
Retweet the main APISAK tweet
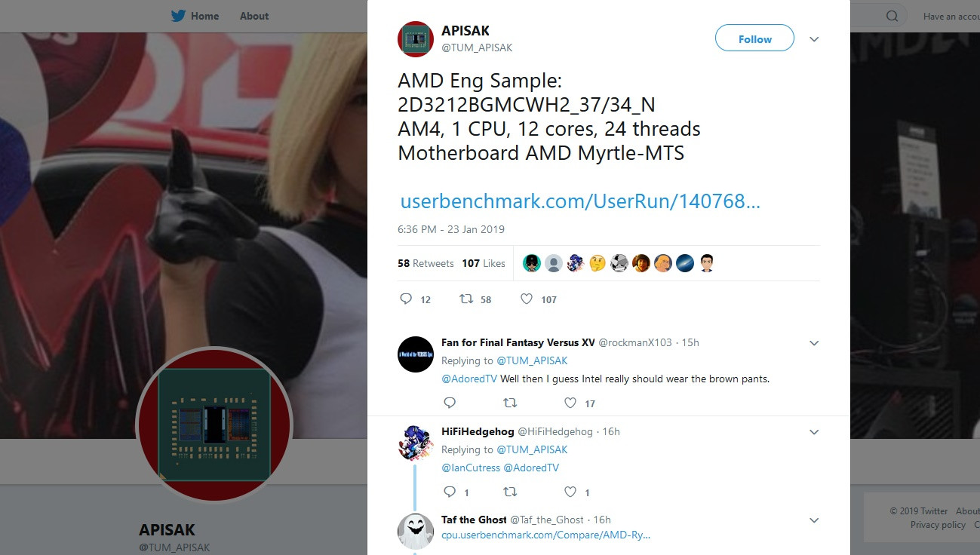[x=466, y=299]
